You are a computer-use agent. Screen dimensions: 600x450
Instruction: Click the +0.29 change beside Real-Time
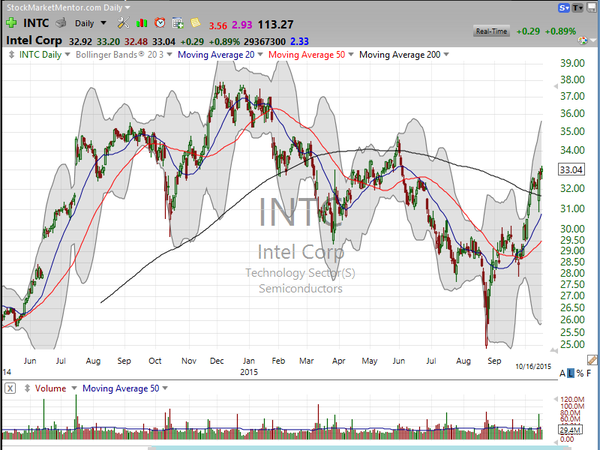(x=528, y=31)
